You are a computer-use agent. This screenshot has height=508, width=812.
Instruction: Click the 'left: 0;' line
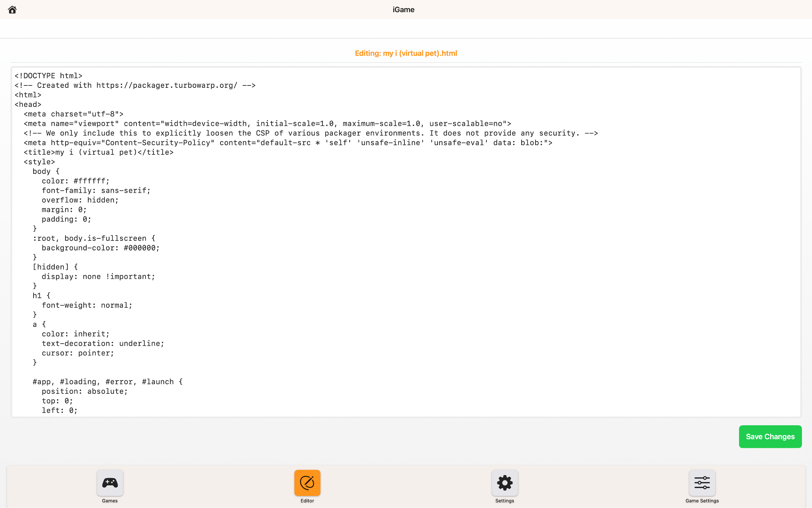(60, 411)
